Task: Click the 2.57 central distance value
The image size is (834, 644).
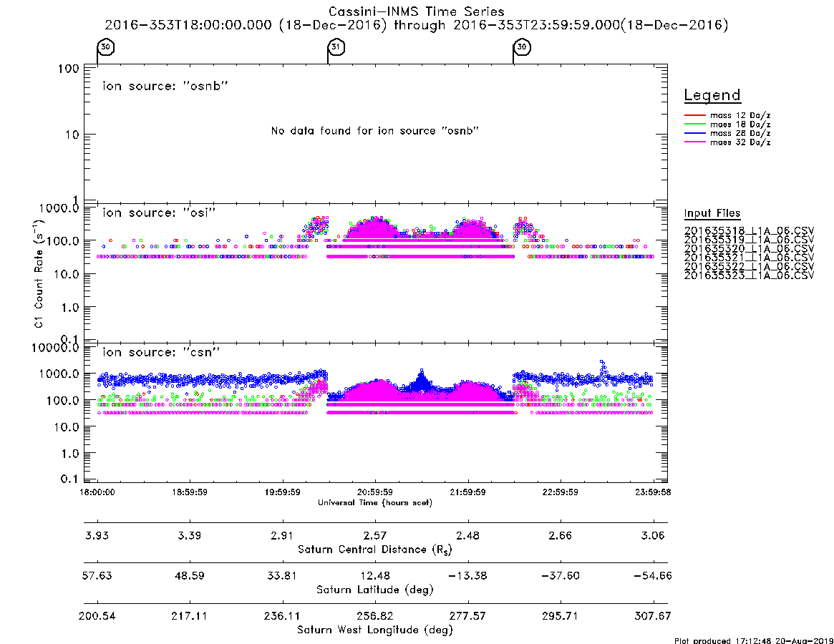Action: (x=375, y=535)
